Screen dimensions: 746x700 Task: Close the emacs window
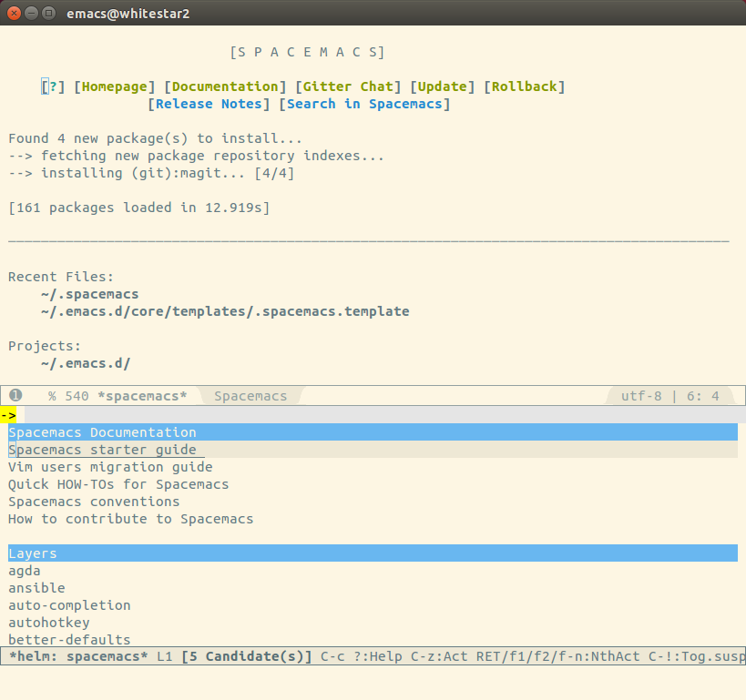(15, 14)
